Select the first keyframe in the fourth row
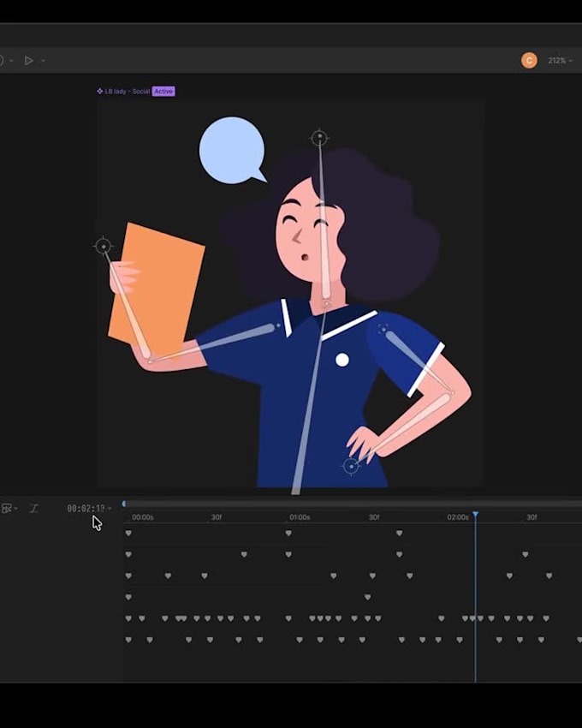 128,597
